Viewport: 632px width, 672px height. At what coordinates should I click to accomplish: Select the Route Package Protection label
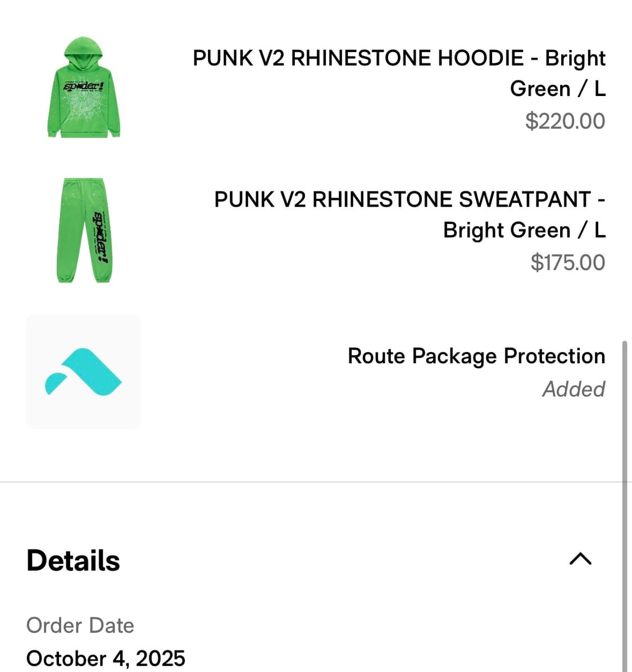476,356
